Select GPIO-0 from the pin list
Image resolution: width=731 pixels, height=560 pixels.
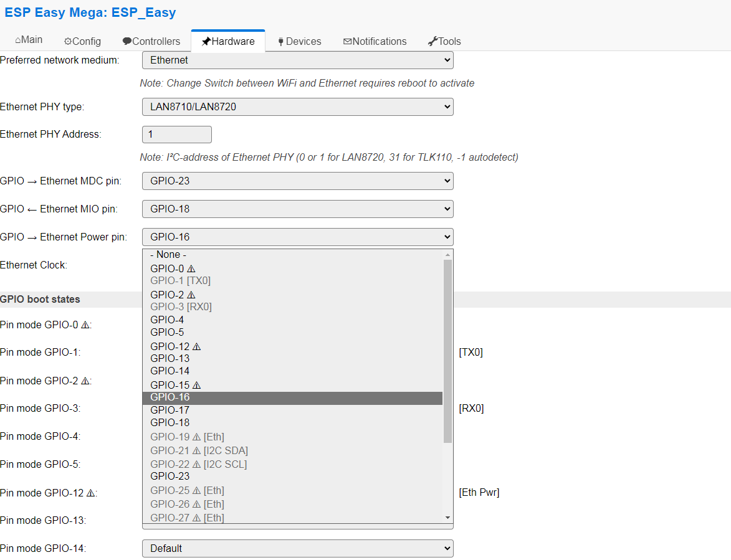(292, 268)
